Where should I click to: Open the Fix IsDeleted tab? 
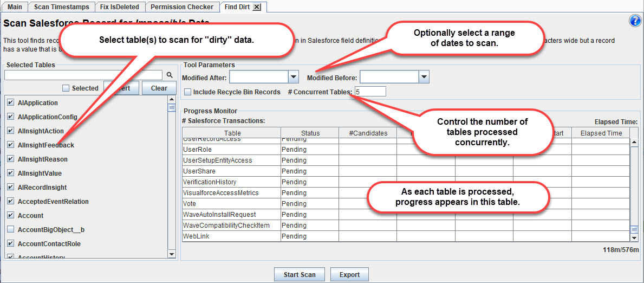[x=120, y=7]
